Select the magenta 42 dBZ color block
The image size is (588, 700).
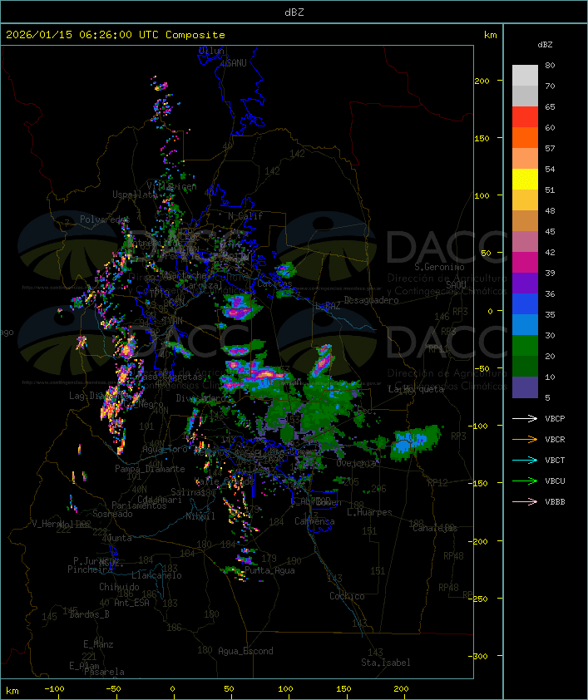(525, 262)
